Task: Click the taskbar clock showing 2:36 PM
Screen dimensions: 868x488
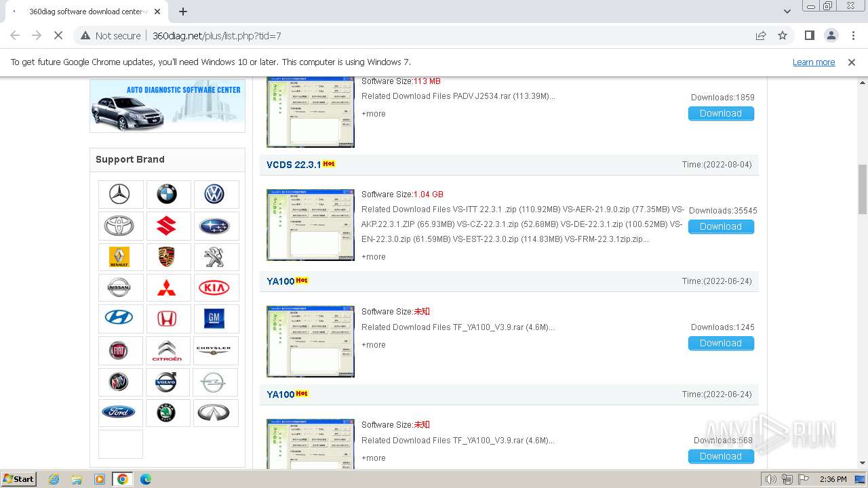Action: pyautogui.click(x=833, y=479)
